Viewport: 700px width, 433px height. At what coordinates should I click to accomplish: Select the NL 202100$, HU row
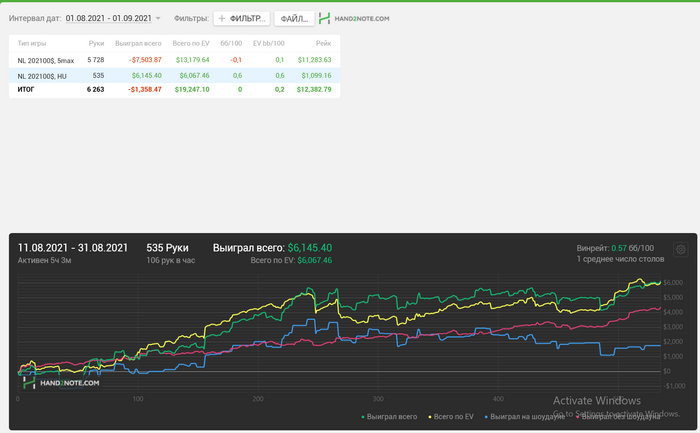(x=174, y=75)
